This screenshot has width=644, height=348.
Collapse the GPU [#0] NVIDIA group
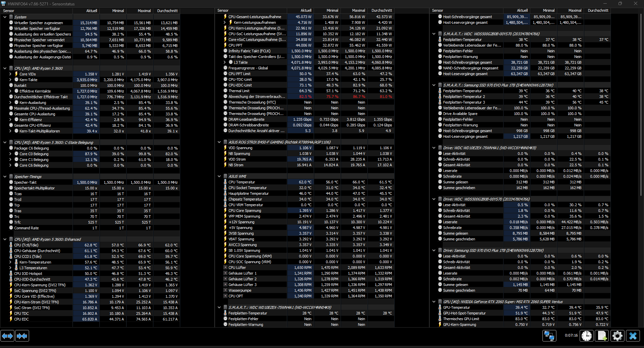pyautogui.click(x=434, y=302)
